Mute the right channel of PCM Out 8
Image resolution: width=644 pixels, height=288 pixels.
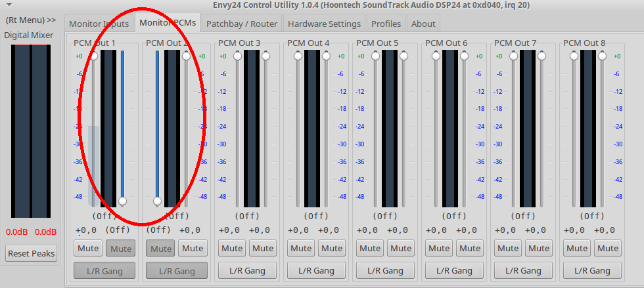click(x=608, y=248)
